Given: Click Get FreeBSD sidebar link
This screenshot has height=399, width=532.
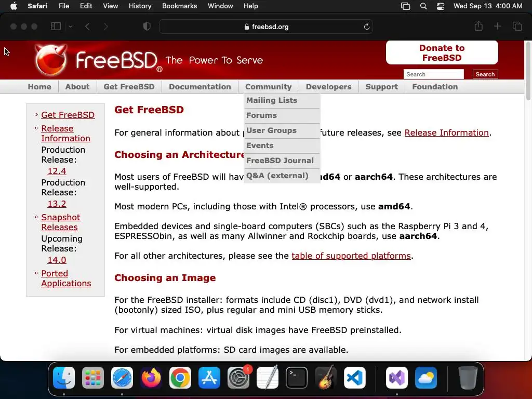Looking at the screenshot, I should click(68, 115).
